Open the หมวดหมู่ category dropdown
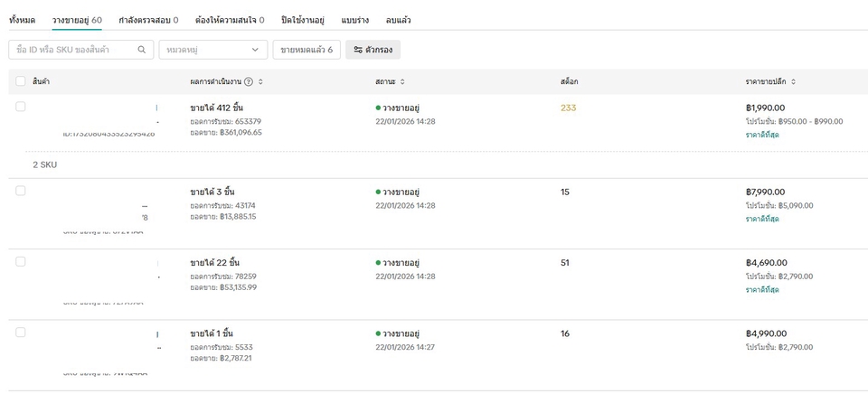Image resolution: width=868 pixels, height=394 pixels. tap(212, 50)
